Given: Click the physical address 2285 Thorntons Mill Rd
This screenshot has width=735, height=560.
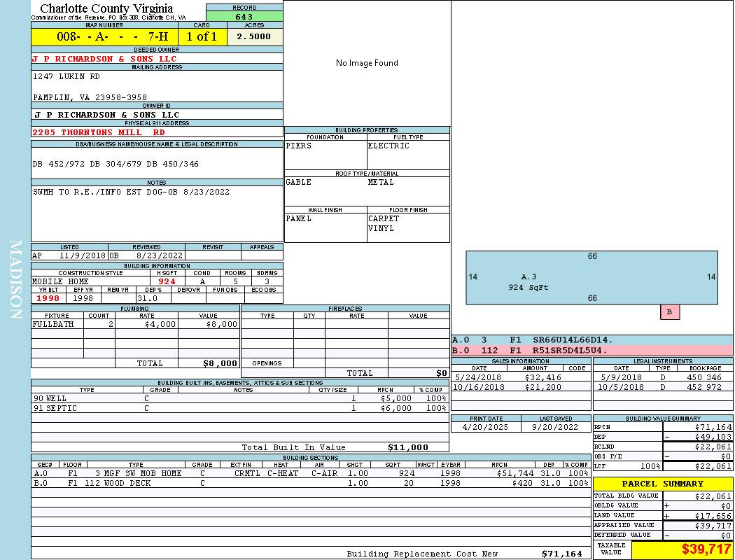Looking at the screenshot, I should click(99, 132).
